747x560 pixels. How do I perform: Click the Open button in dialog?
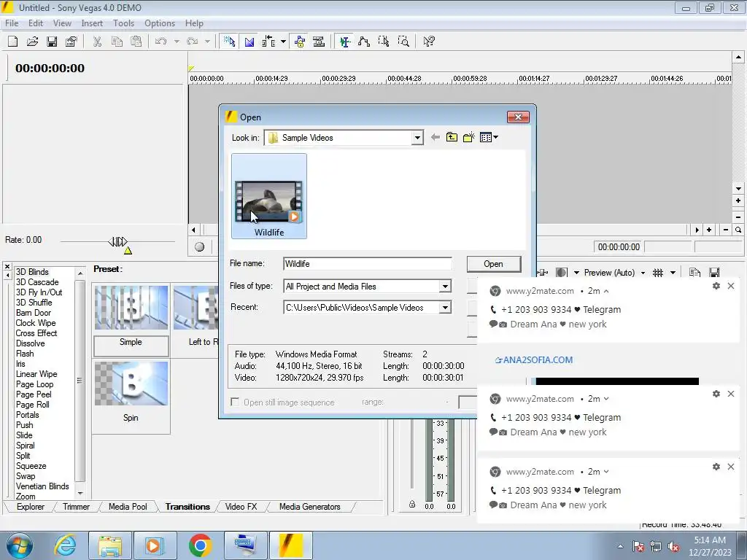(x=494, y=264)
